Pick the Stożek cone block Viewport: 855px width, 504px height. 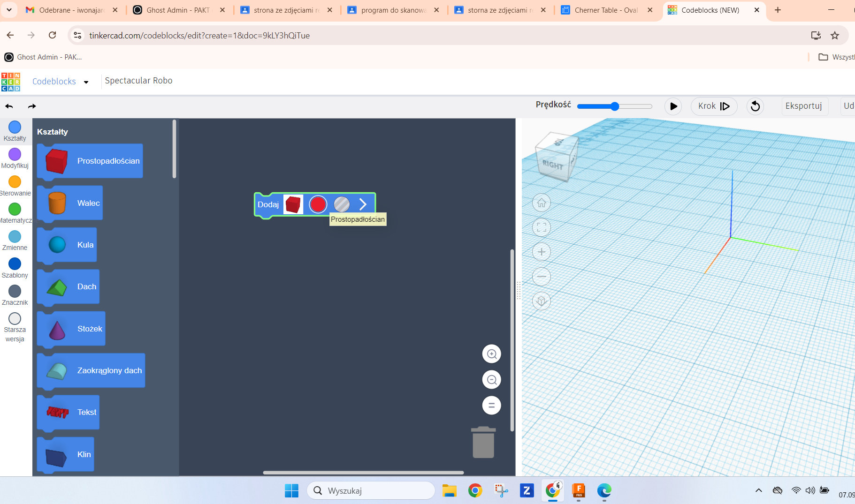[x=71, y=329]
